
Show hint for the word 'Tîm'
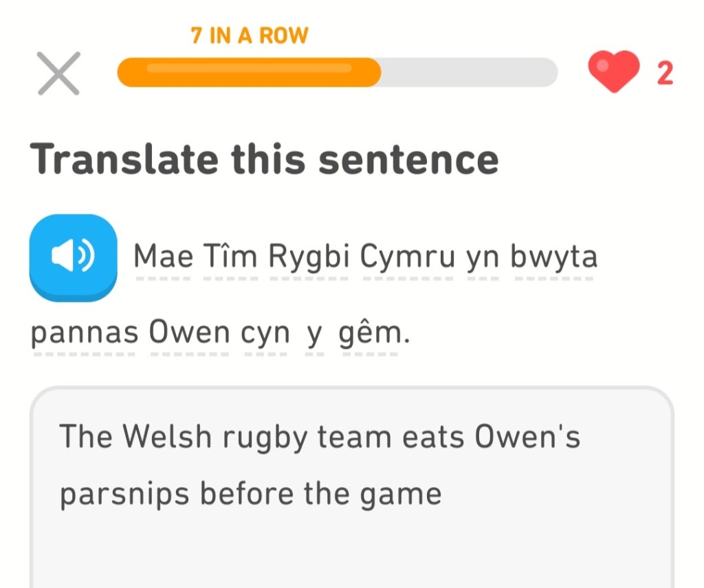(230, 257)
